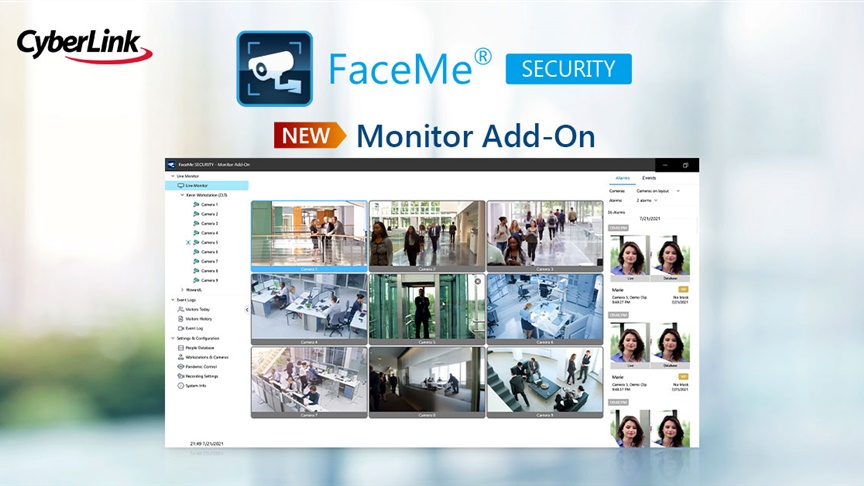The height and width of the screenshot is (486, 864).
Task: Collapse the Kevin Workstation tree node
Action: point(182,195)
